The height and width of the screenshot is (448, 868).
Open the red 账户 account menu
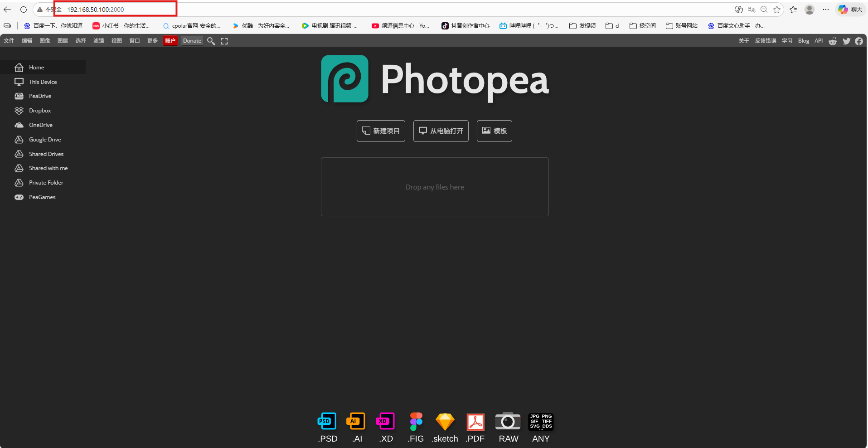170,41
